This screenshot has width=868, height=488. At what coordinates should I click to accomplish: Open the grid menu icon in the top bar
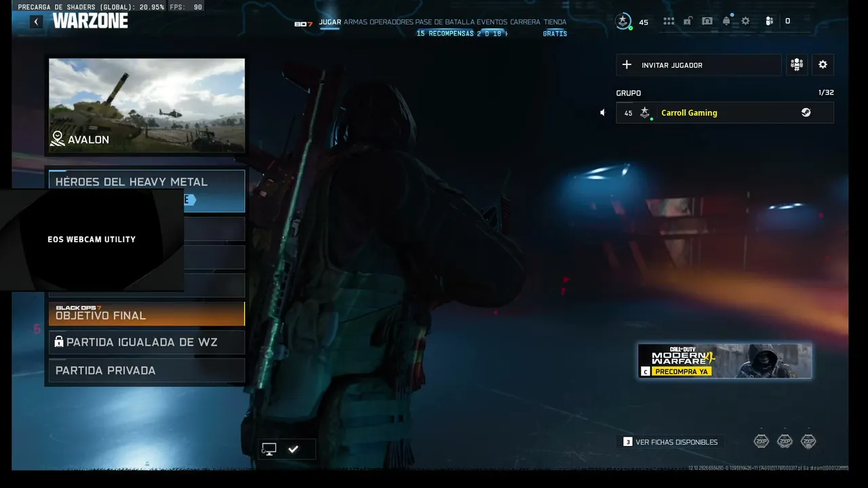(669, 21)
